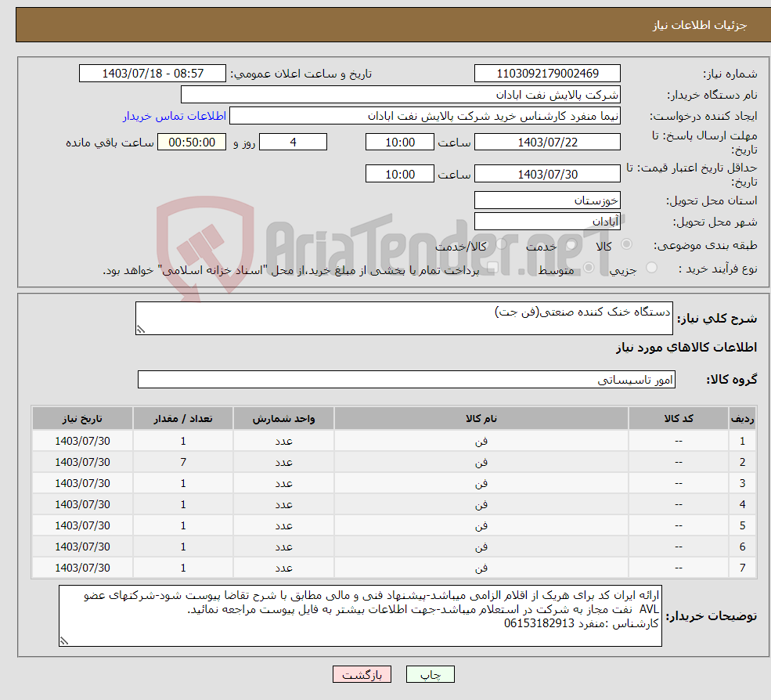
Task: Click the فن item name in row 3
Action: point(481,484)
